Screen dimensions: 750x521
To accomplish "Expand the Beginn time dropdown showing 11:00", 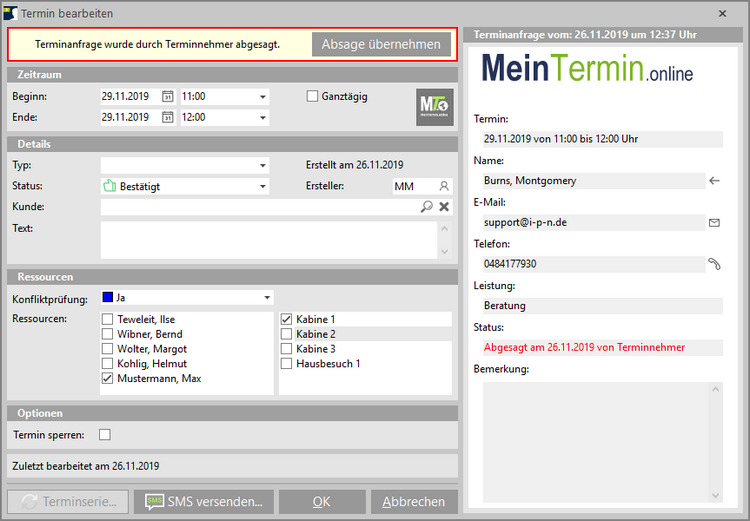I will [262, 97].
